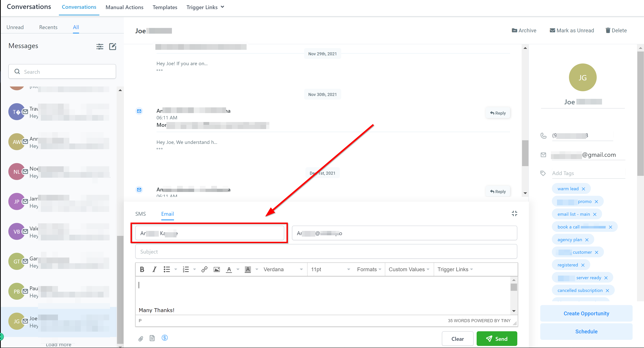Click the Create Opportunity button

586,313
